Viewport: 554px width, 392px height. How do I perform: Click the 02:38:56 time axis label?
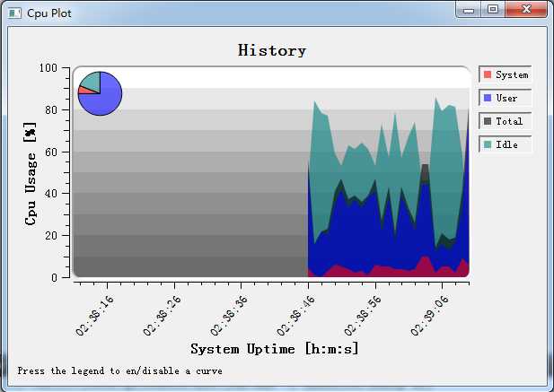point(363,316)
